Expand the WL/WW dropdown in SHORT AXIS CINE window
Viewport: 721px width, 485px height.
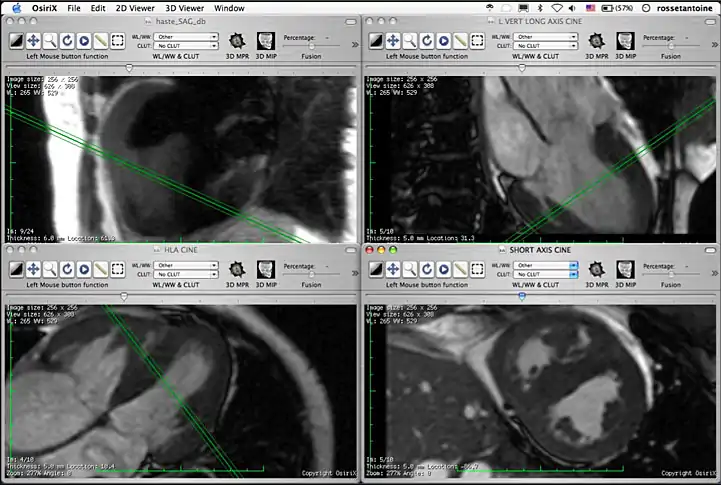tap(546, 264)
